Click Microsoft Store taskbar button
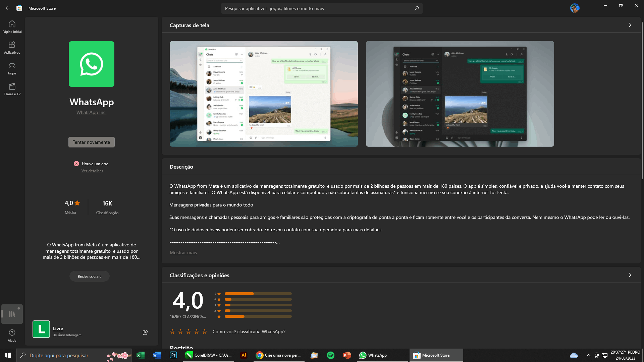The height and width of the screenshot is (362, 644). point(436,355)
